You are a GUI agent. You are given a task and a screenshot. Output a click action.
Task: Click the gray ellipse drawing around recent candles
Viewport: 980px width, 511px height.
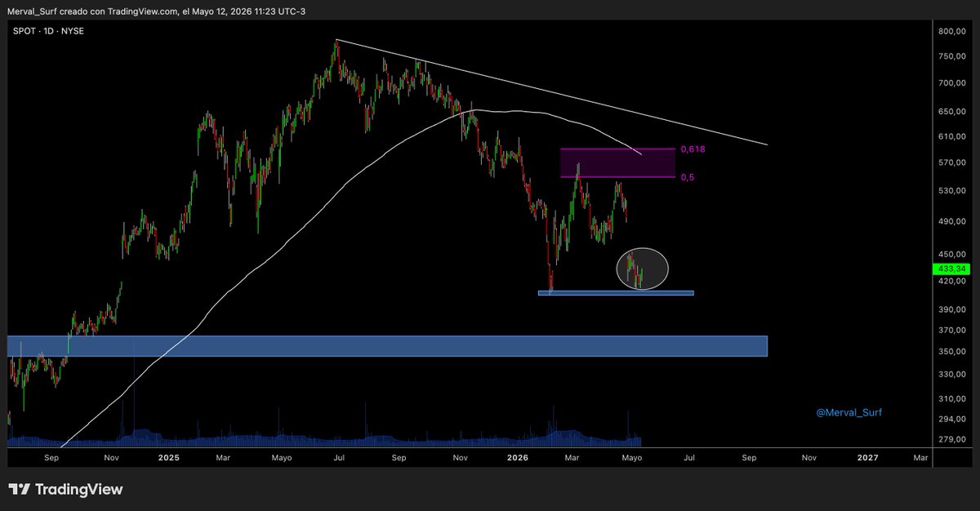(x=643, y=269)
